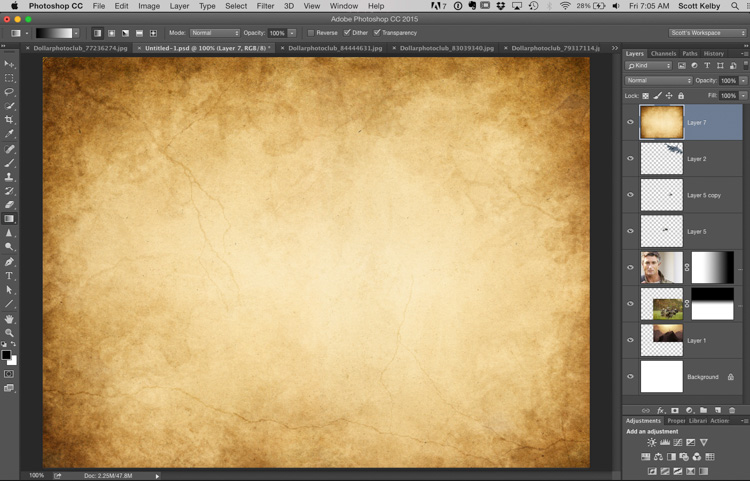The image size is (750, 481).
Task: Click the foreground color swatch
Action: point(6,354)
